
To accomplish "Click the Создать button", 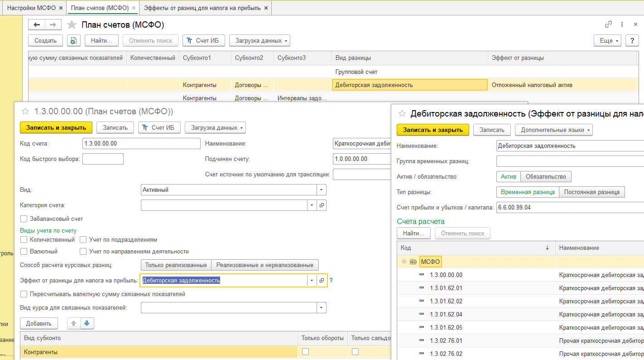I will (x=46, y=41).
